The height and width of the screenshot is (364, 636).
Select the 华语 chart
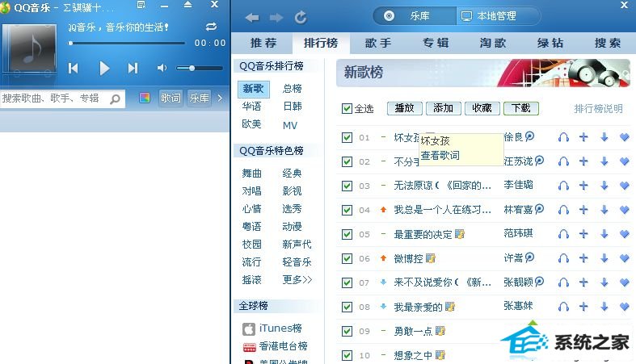point(251,107)
